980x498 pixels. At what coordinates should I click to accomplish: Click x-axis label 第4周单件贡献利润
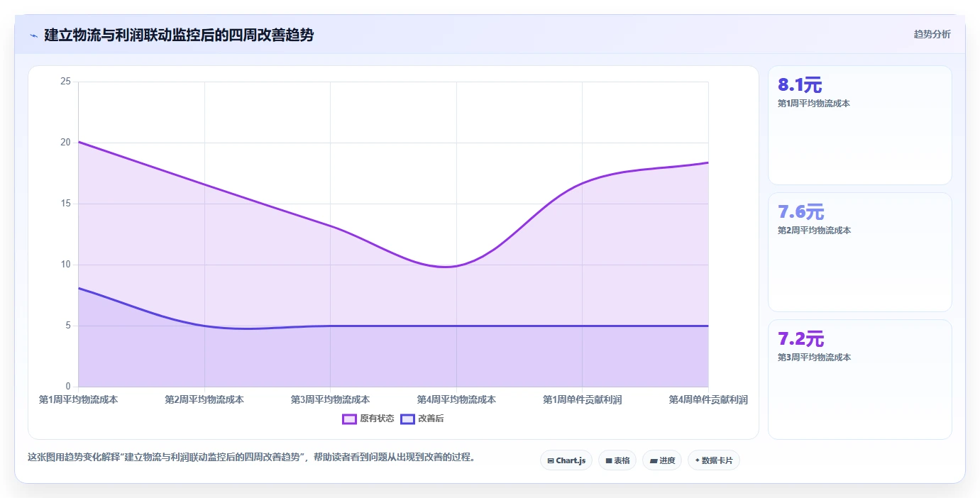click(x=708, y=400)
